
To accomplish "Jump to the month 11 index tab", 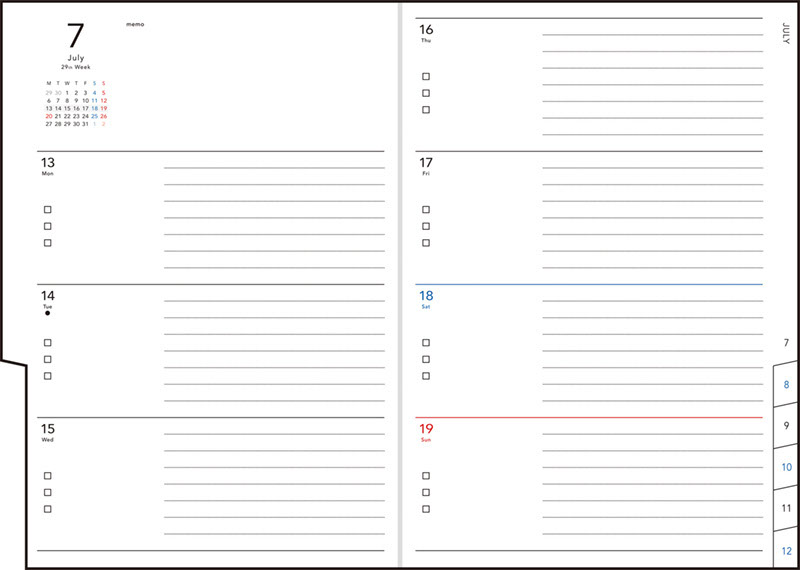I will [786, 508].
